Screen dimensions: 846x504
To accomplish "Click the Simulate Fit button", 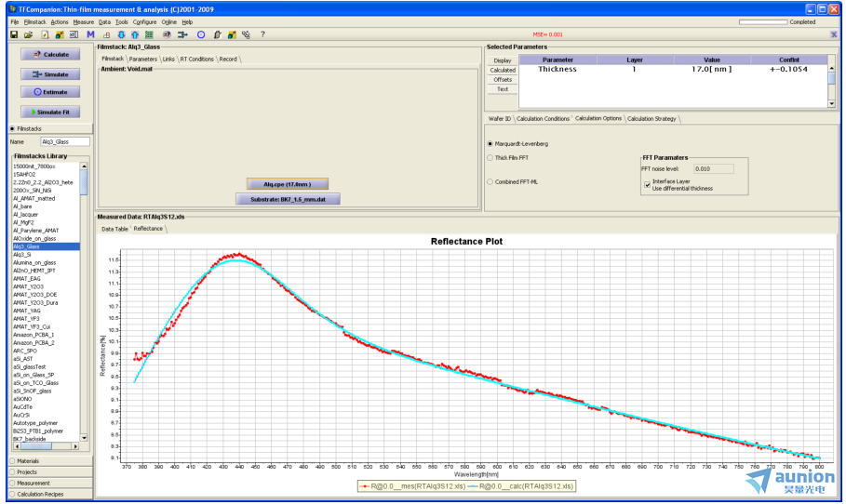I will [x=50, y=113].
